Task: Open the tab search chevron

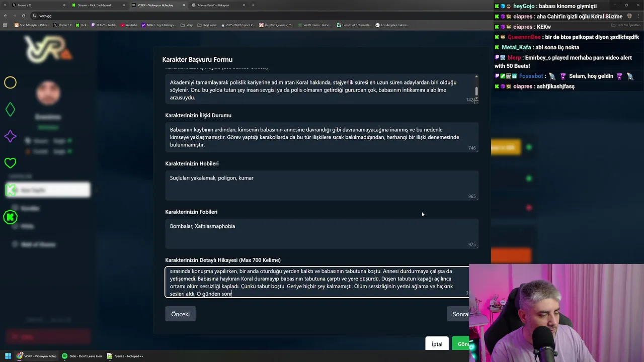Action: (5, 5)
